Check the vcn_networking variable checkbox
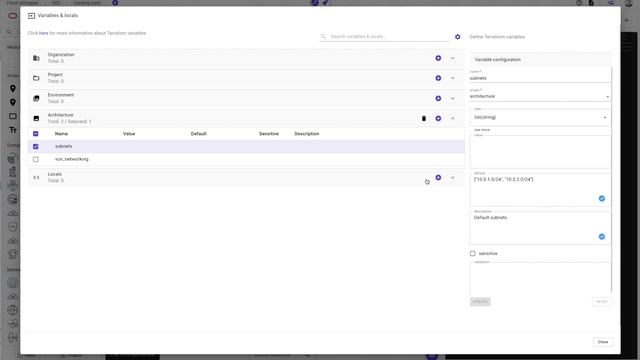This screenshot has width=640, height=360. coord(36,159)
